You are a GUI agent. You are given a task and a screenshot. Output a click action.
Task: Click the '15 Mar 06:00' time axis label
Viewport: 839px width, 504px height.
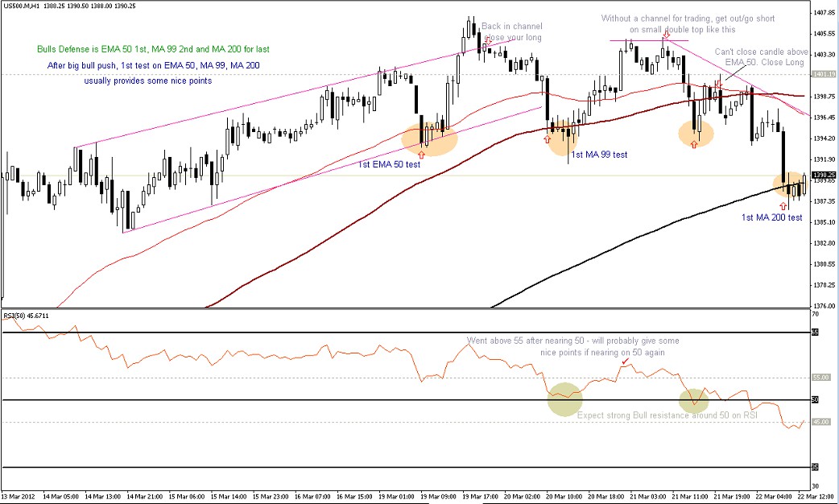[187, 497]
